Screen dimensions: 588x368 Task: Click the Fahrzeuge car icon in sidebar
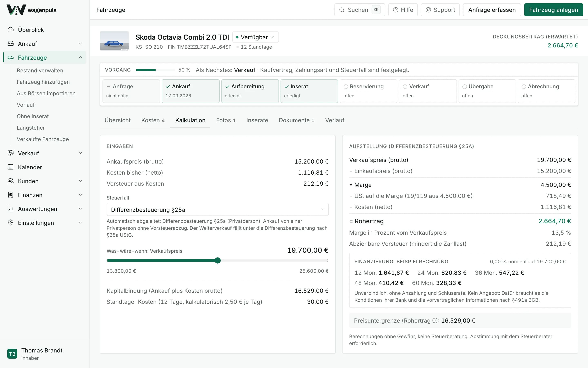10,57
